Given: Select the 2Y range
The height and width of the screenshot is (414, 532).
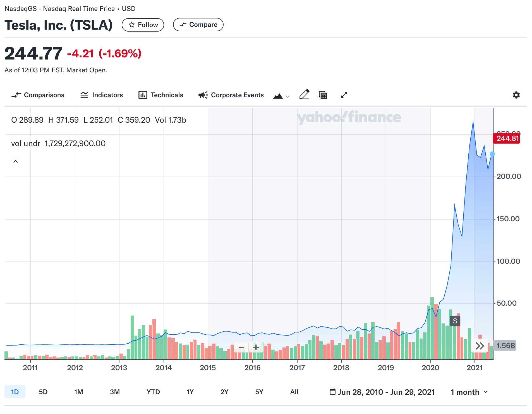Looking at the screenshot, I should pos(224,392).
